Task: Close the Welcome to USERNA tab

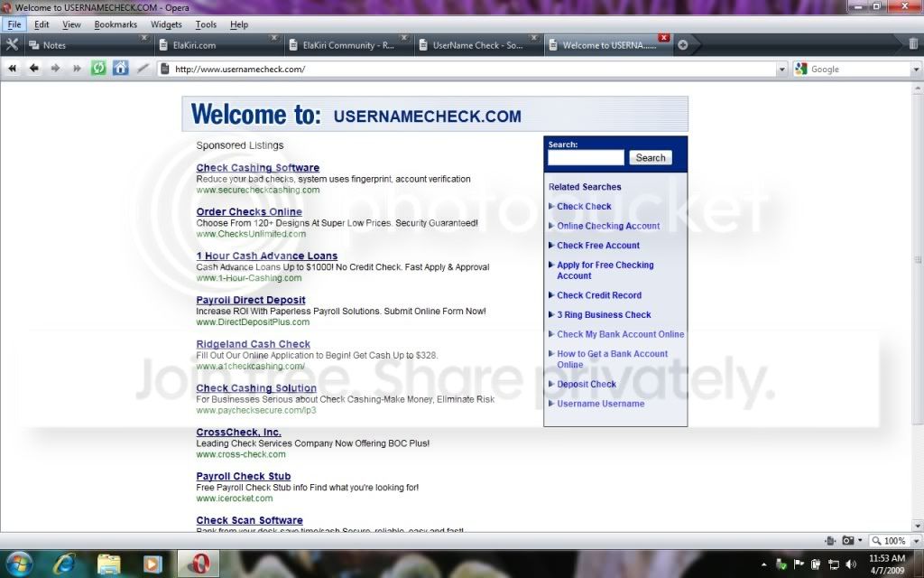Action: (663, 38)
